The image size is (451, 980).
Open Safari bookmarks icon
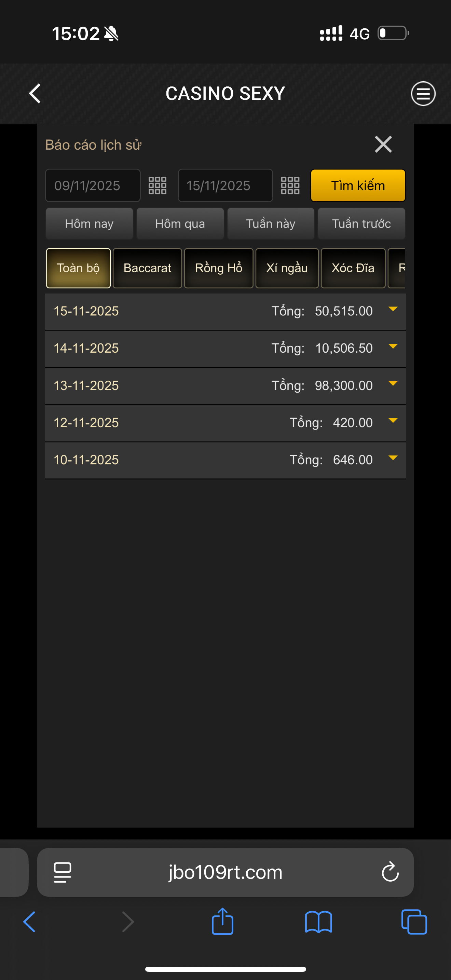(x=318, y=922)
